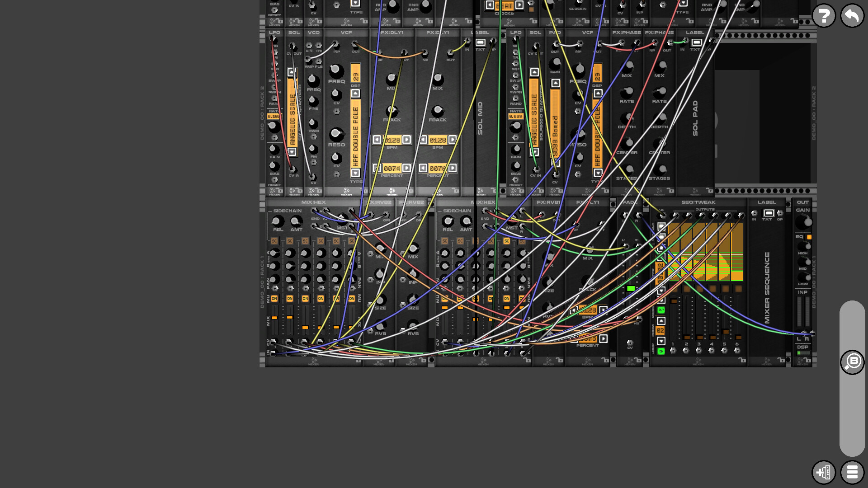Click the undo arrow icon at top right
The image size is (868, 488).
click(x=852, y=15)
